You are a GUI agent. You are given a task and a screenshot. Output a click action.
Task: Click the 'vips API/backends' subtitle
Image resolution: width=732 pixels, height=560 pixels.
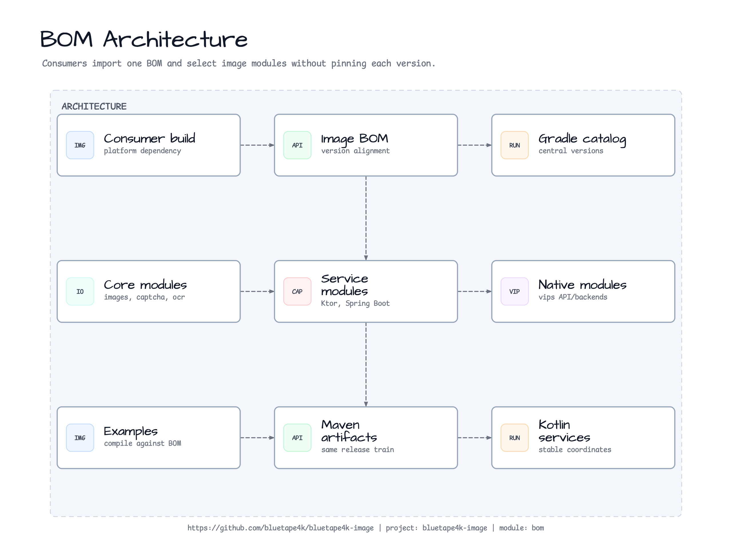pos(573,297)
